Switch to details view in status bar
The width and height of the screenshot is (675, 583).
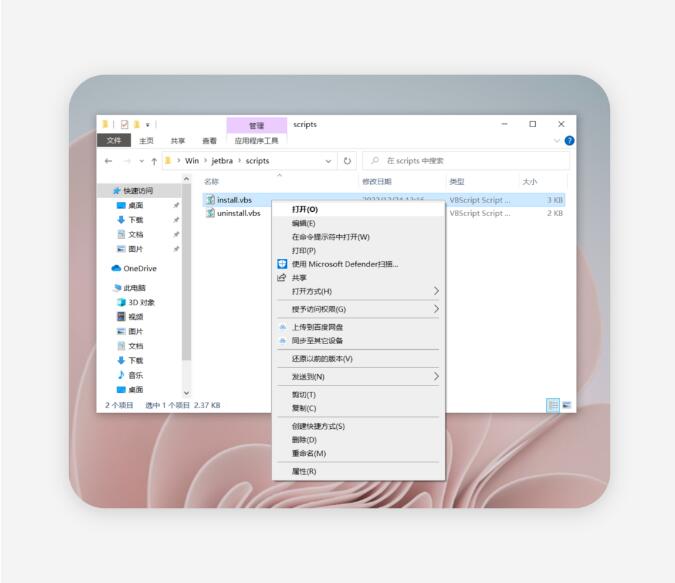tap(552, 405)
